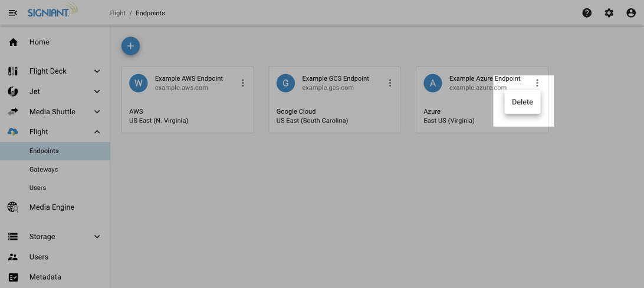Click the blue plus add endpoint button
The image size is (644, 288).
tap(130, 46)
